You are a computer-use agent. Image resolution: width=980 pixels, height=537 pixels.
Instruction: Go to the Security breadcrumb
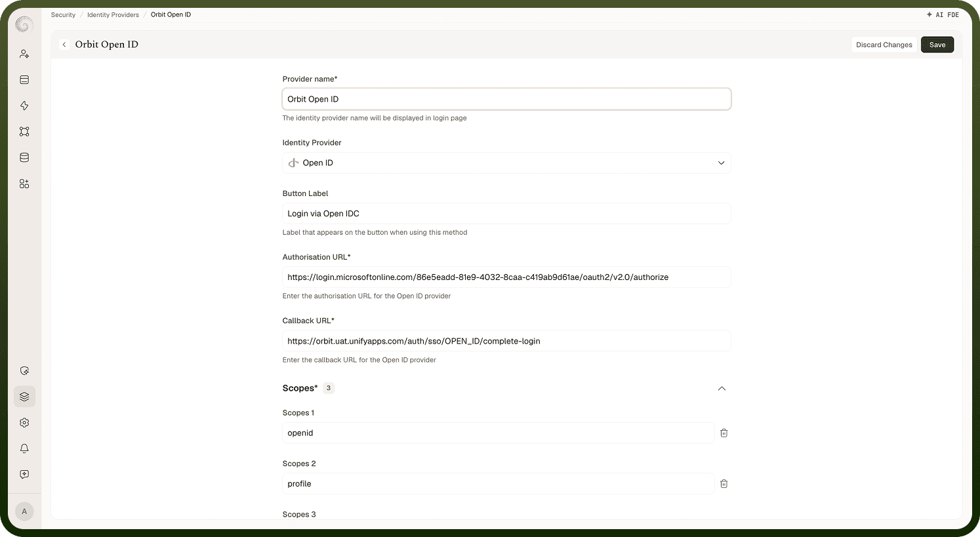pos(63,14)
